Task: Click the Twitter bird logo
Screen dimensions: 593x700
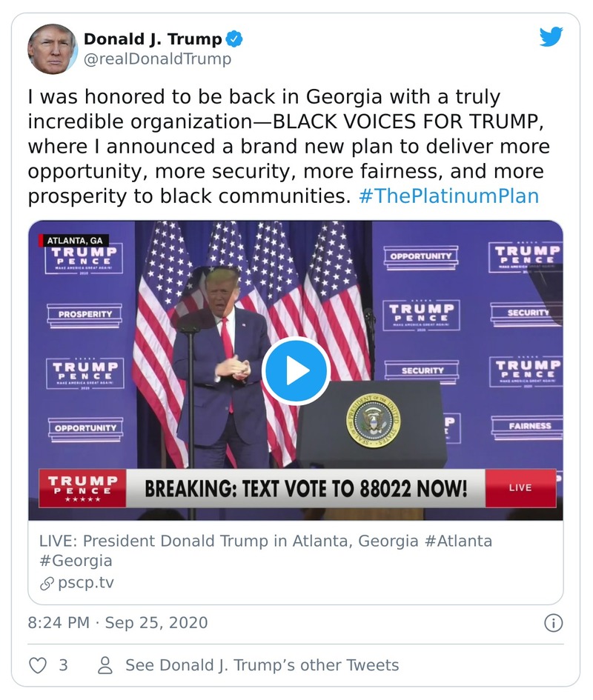Action: point(551,36)
